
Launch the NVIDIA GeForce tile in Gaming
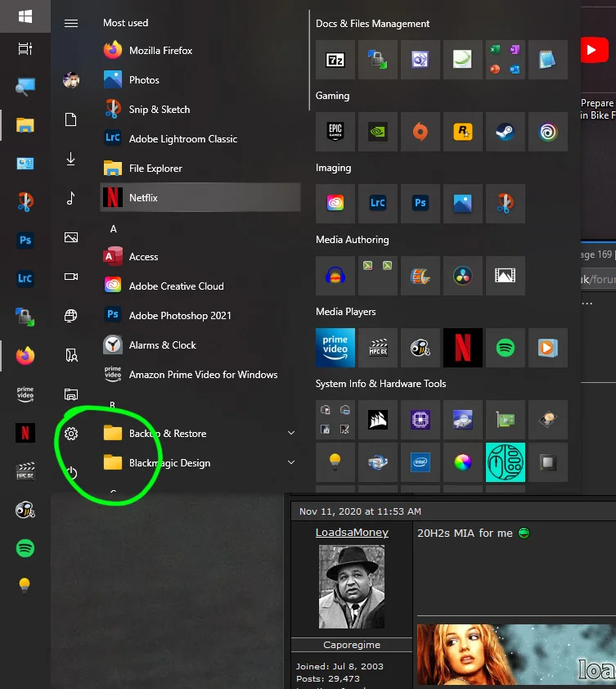point(378,132)
